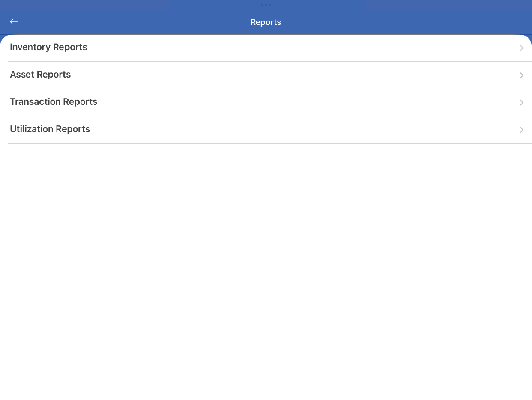Click the Reports title in header
The height and width of the screenshot is (400, 532).
[x=266, y=22]
